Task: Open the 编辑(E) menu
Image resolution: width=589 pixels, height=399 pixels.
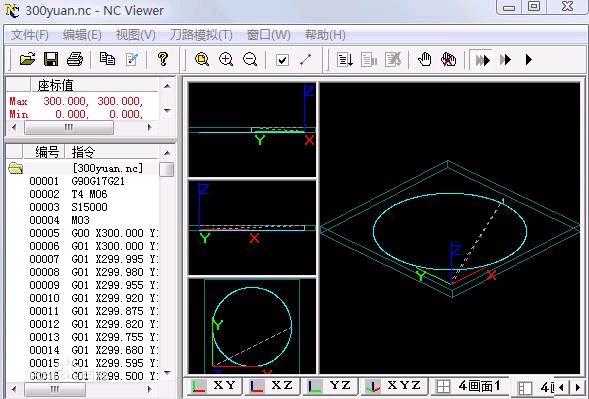Action: tap(82, 35)
